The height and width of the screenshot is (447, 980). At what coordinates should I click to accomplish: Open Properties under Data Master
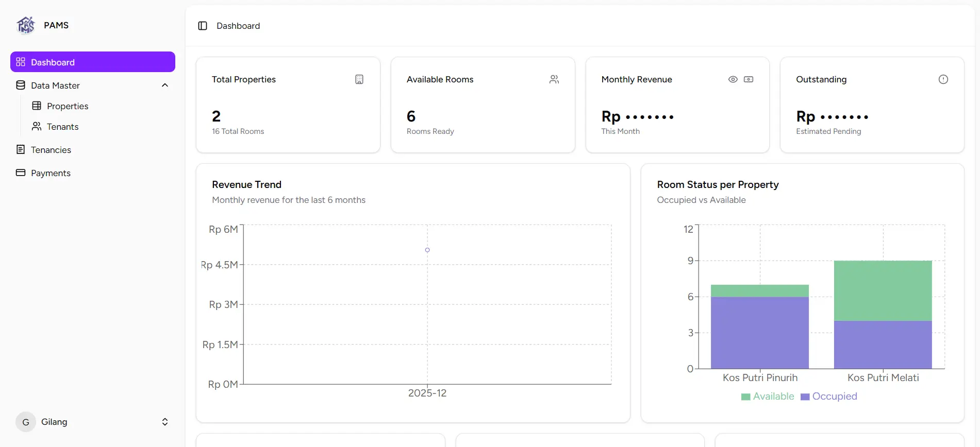[67, 106]
